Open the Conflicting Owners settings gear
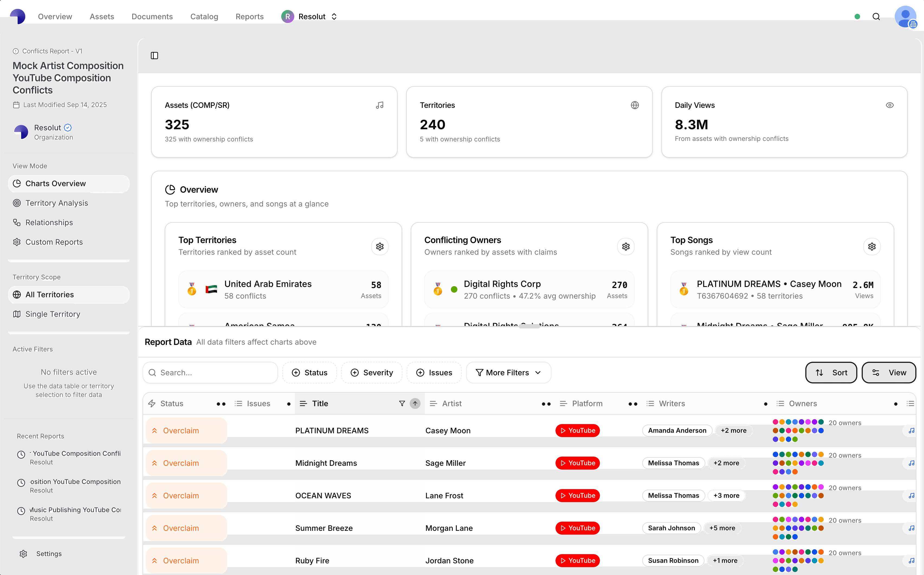The height and width of the screenshot is (575, 924). (626, 246)
